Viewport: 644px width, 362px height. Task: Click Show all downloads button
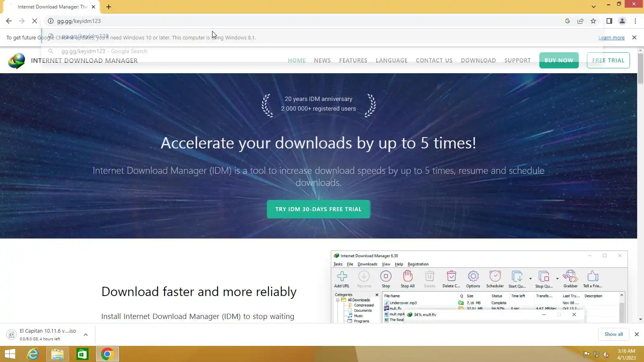coord(613,334)
